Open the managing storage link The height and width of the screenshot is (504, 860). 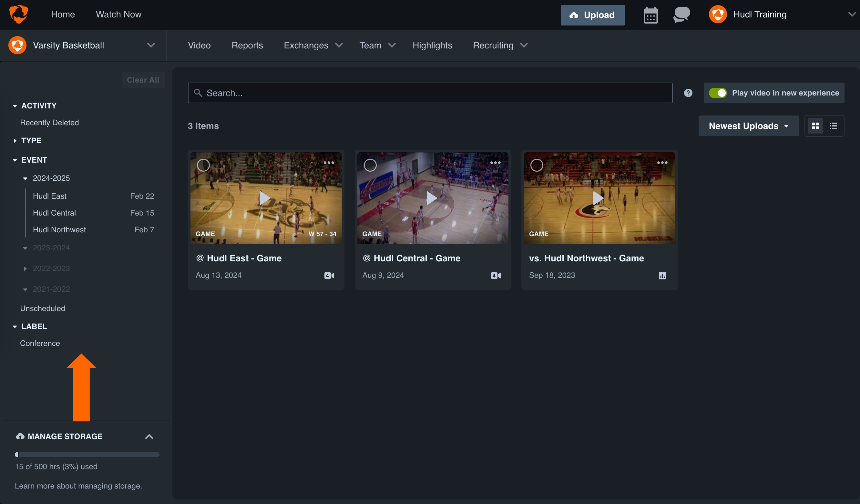(108, 486)
